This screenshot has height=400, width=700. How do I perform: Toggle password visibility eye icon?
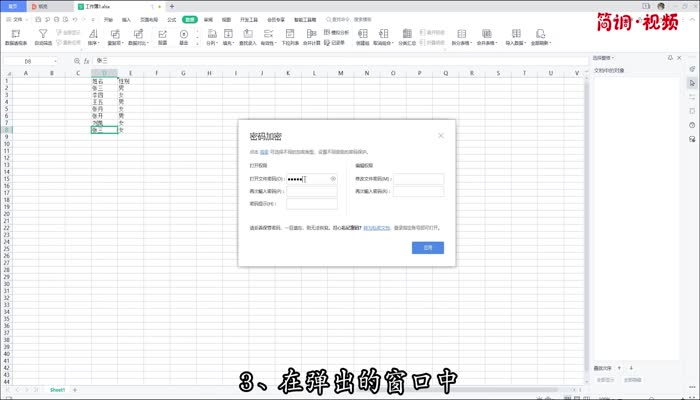coord(333,179)
